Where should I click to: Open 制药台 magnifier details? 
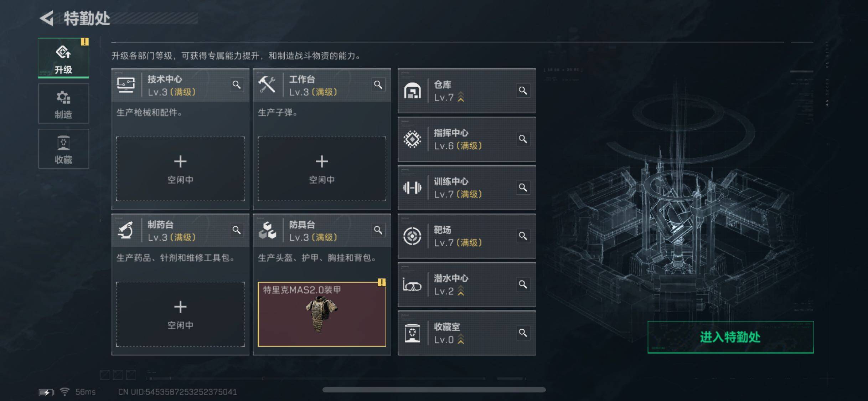237,230
